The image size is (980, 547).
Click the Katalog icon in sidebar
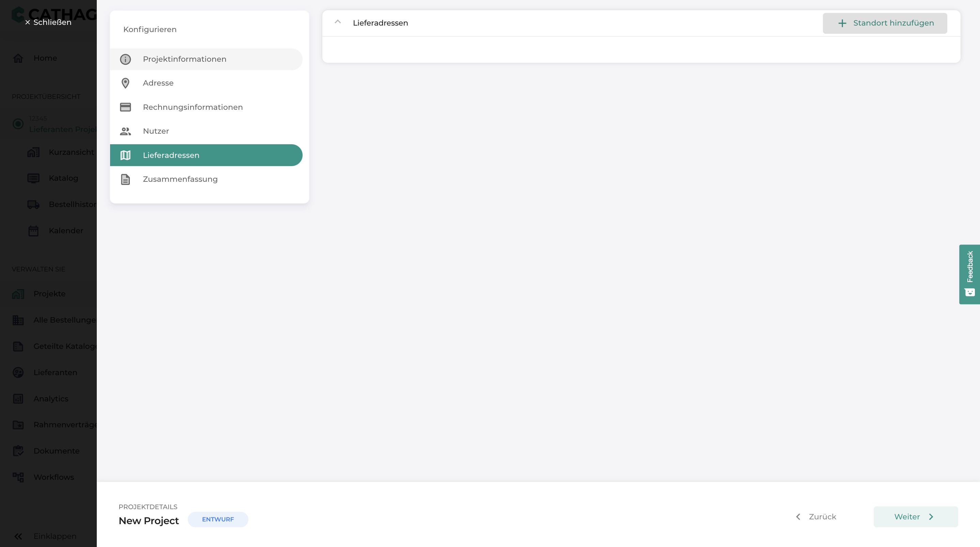point(33,178)
